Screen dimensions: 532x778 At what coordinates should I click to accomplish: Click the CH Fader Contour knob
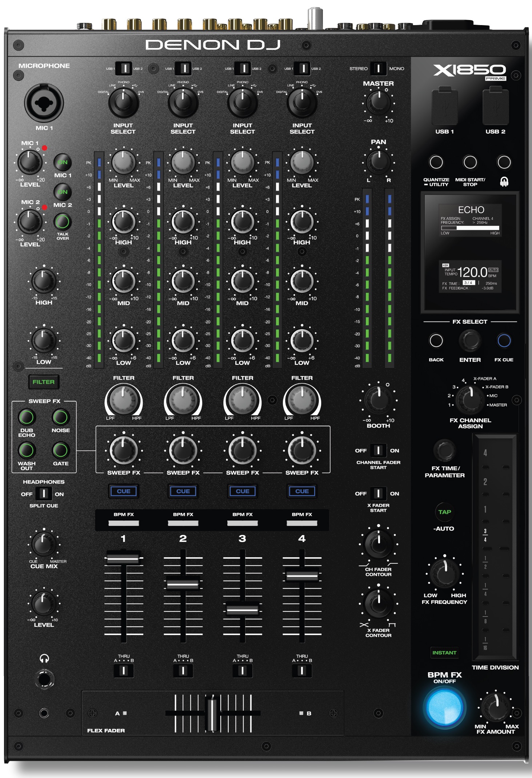coord(379,544)
